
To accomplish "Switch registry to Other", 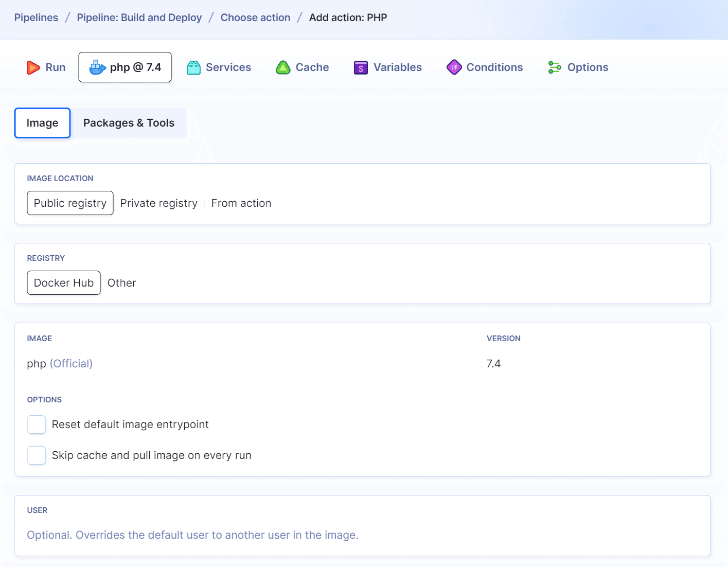I will [121, 282].
